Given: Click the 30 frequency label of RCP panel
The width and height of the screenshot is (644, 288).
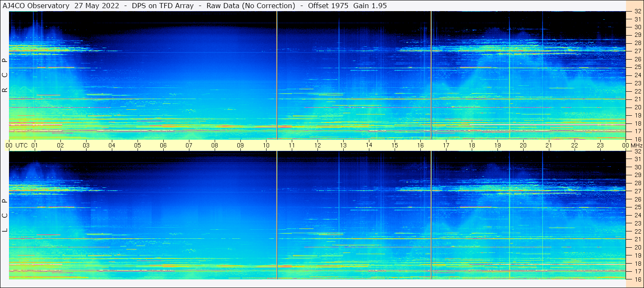Looking at the screenshot, I should pyautogui.click(x=637, y=27).
